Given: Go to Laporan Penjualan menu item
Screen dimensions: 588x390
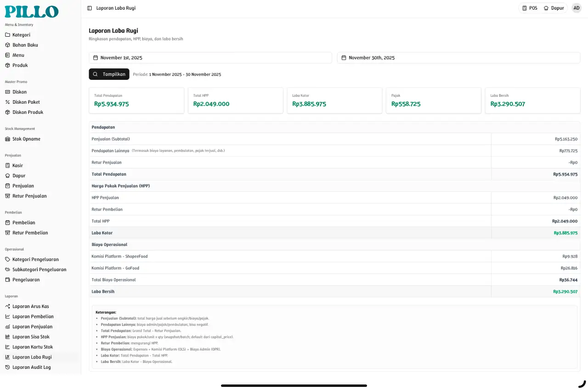Looking at the screenshot, I should (x=32, y=327).
